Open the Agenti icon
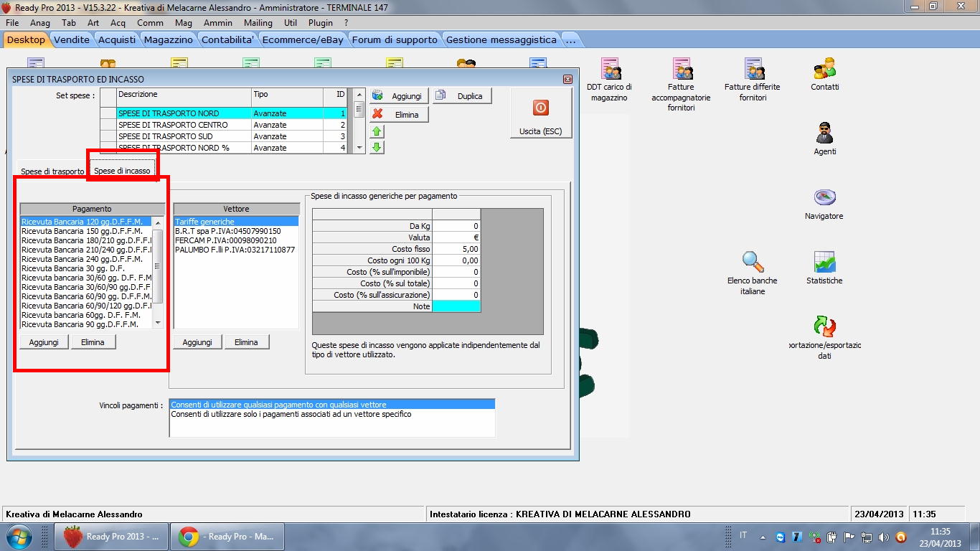Viewport: 980px width, 551px height. click(x=824, y=139)
